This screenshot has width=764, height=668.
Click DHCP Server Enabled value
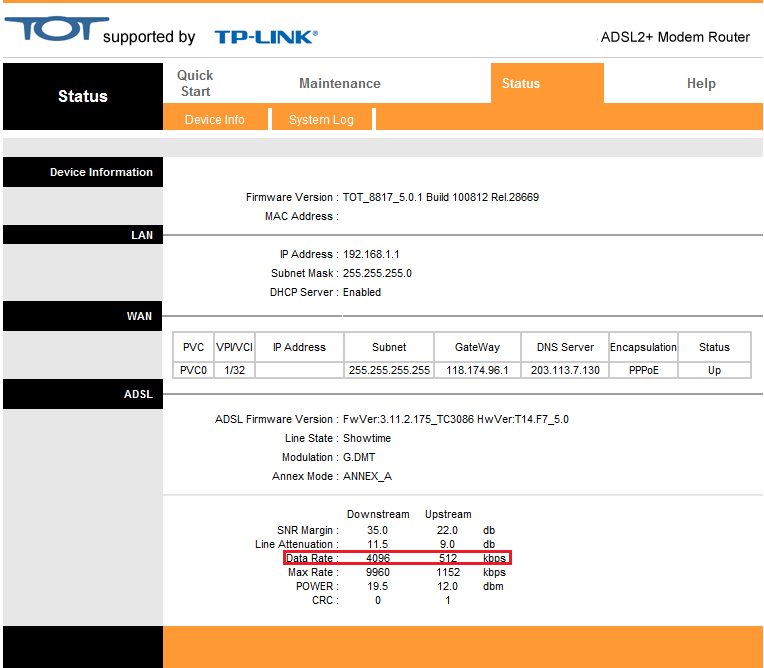coord(362,292)
